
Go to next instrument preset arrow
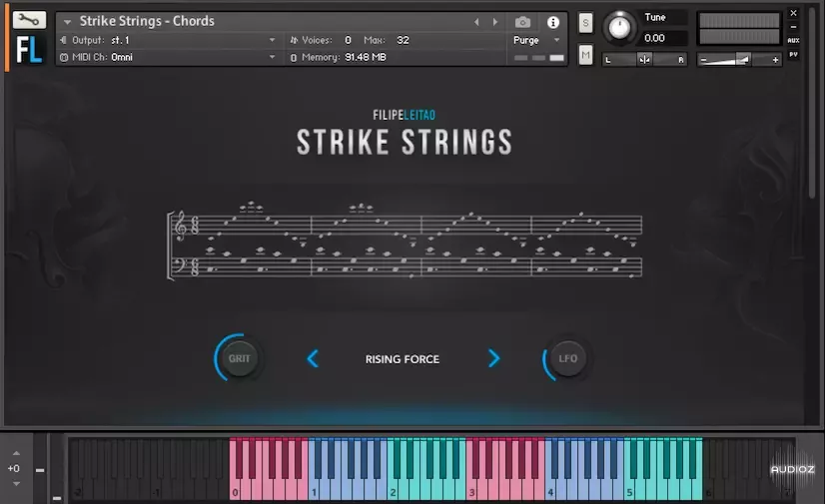[x=495, y=22]
